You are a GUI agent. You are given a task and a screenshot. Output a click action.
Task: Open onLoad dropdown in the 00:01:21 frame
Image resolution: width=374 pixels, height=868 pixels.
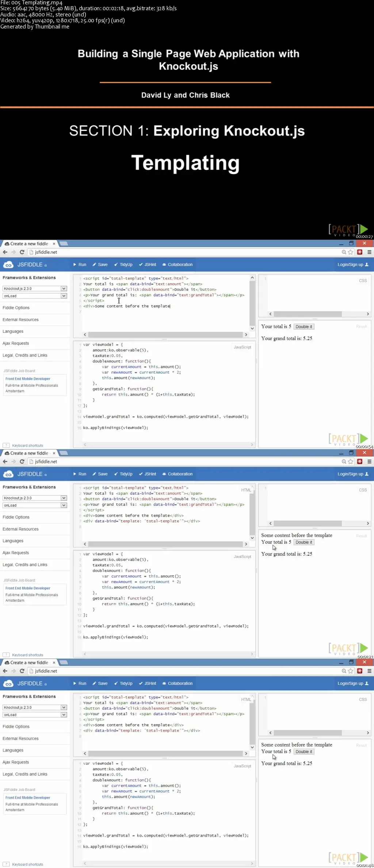(35, 505)
